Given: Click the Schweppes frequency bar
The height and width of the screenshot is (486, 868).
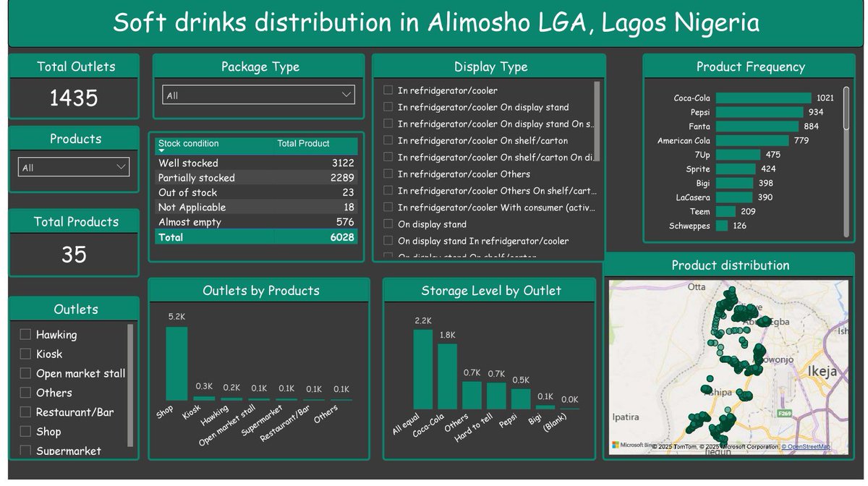Looking at the screenshot, I should tap(722, 226).
